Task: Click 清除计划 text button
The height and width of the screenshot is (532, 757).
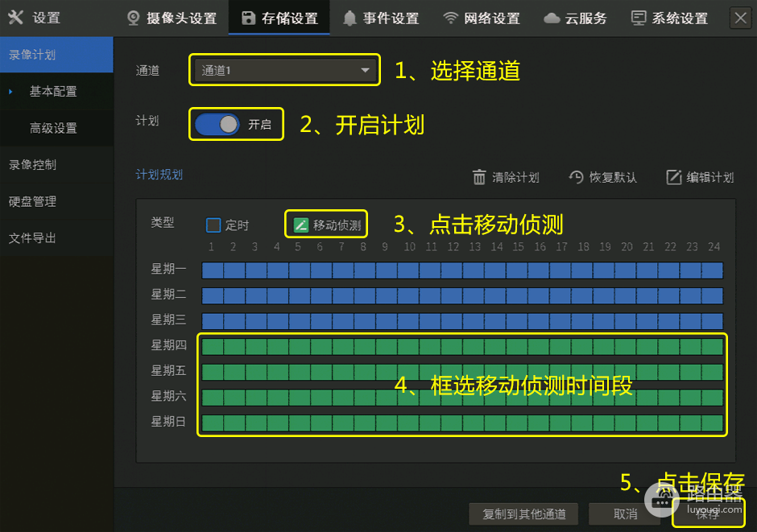Action: [x=515, y=178]
